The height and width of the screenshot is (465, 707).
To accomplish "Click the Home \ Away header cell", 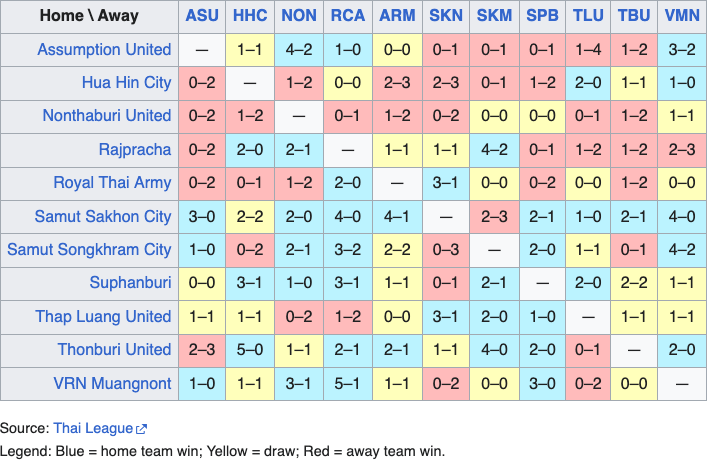I will click(x=89, y=16).
